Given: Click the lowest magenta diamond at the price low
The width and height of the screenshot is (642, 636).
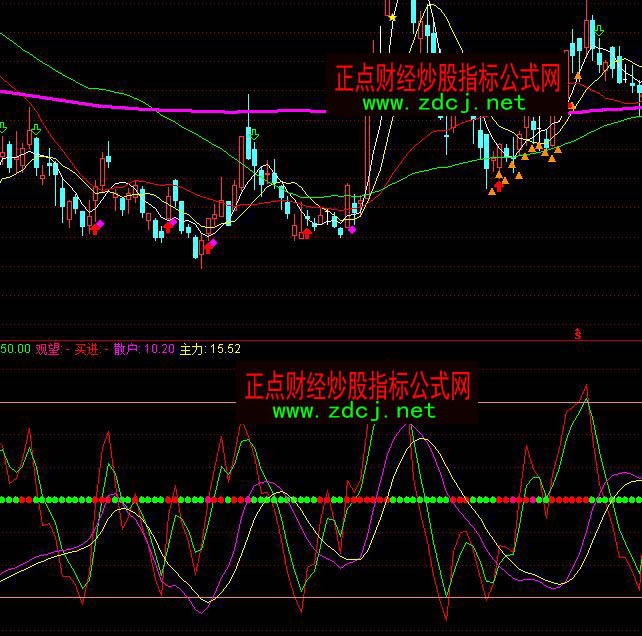Looking at the screenshot, I should (211, 243).
